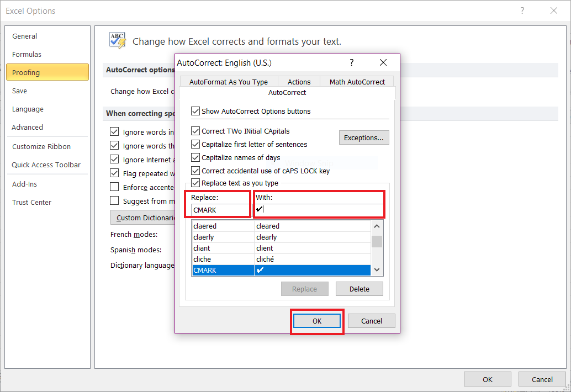Click the proofing ABC checkmark icon
Image resolution: width=571 pixels, height=392 pixels.
(x=117, y=40)
